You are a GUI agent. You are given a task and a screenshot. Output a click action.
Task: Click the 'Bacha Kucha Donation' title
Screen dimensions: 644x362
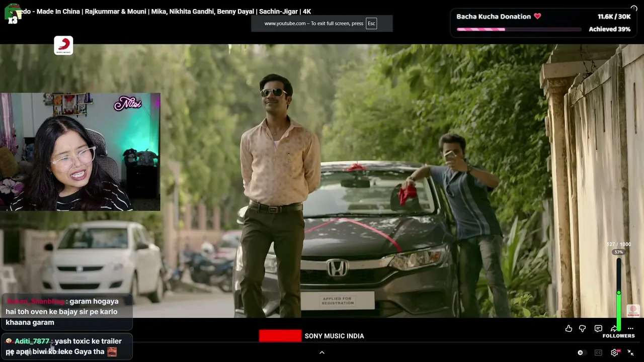point(494,17)
